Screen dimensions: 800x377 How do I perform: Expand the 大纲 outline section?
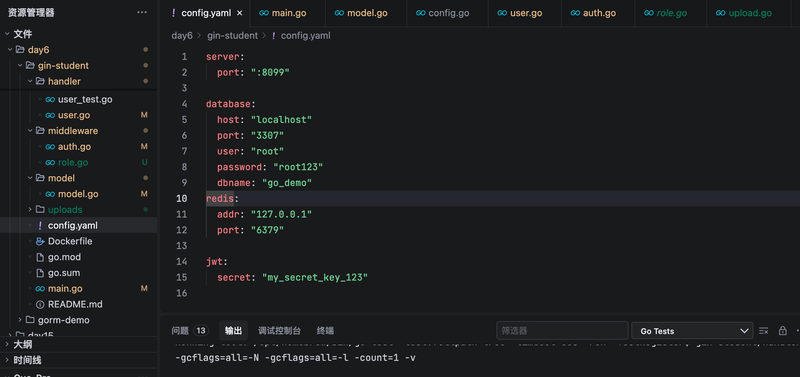click(7, 344)
